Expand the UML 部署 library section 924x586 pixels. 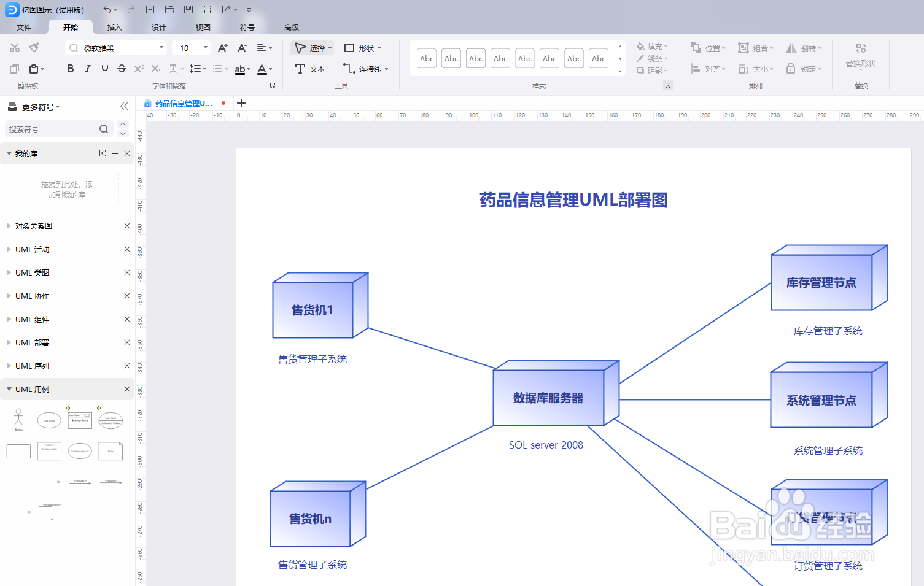pyautogui.click(x=9, y=342)
